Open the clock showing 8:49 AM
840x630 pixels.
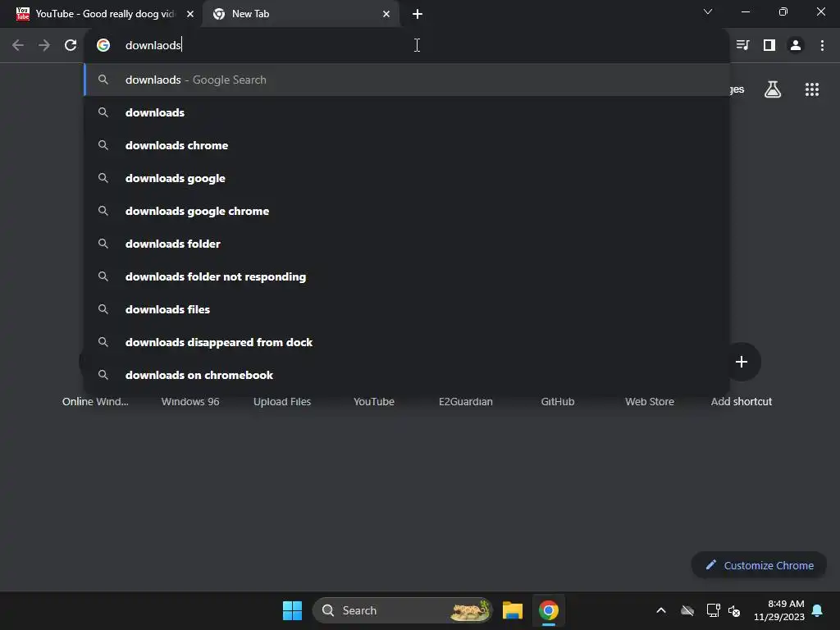tap(779, 610)
